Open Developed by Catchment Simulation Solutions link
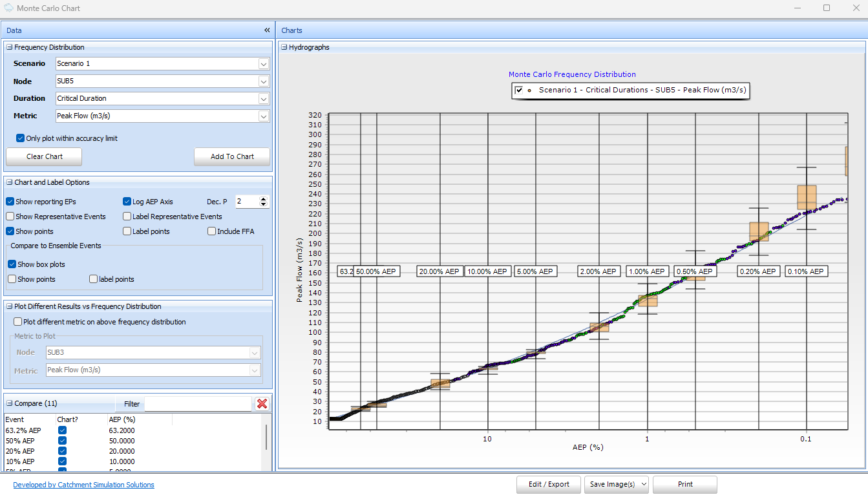Viewport: 868px width, 497px height. tap(83, 485)
